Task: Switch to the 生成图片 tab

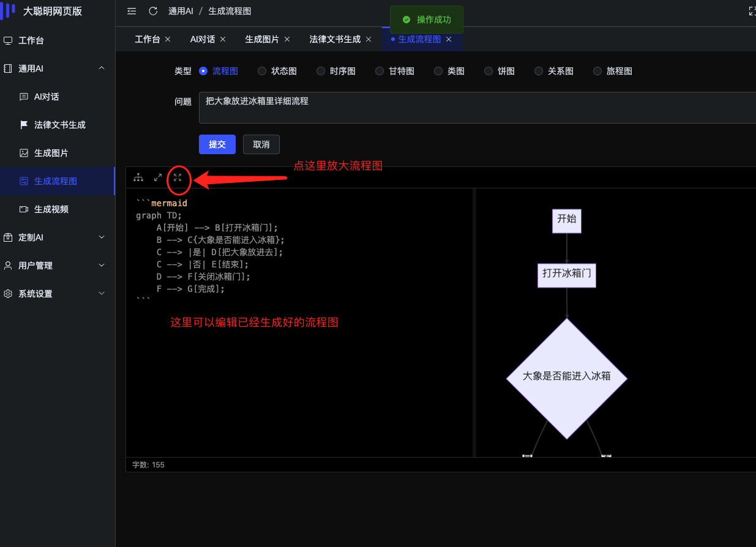Action: (x=262, y=39)
